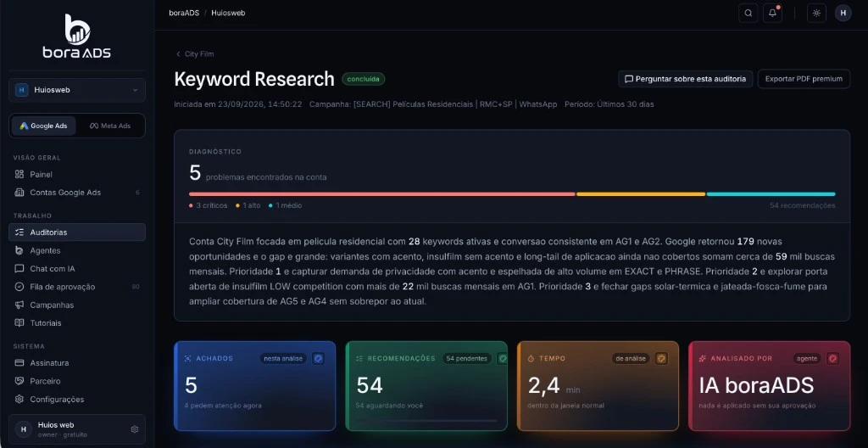Click the Fila de aprovação check icon
This screenshot has width=868, height=448.
pyautogui.click(x=19, y=287)
